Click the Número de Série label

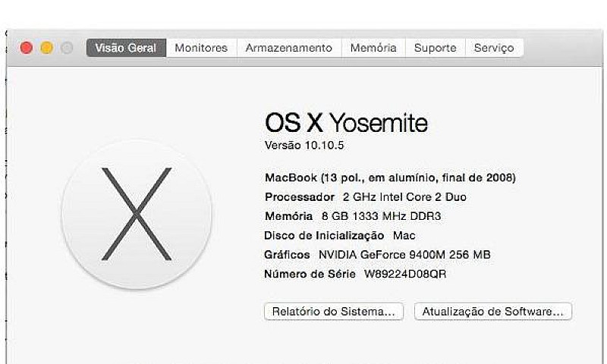pyautogui.click(x=310, y=274)
